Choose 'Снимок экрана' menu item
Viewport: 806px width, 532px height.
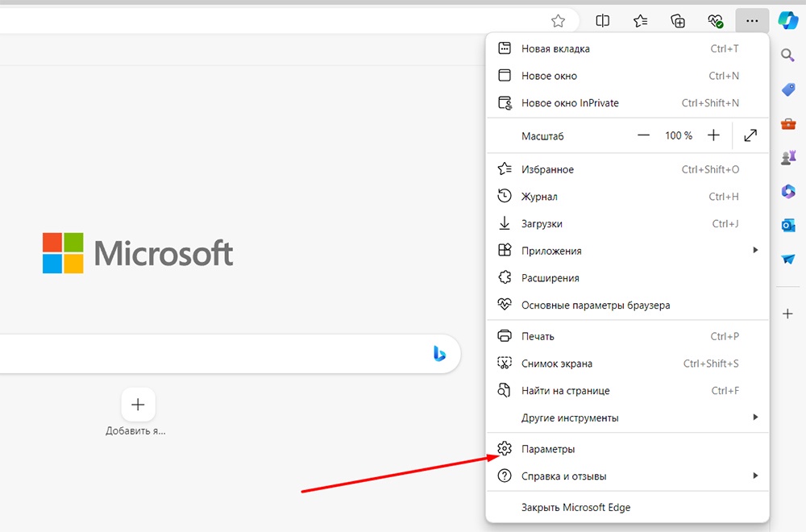(627, 364)
